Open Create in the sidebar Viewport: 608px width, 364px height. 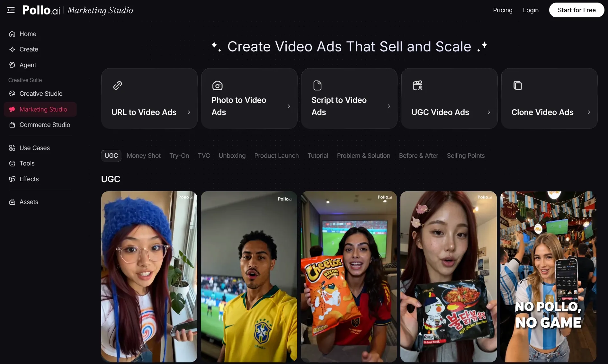40,49
